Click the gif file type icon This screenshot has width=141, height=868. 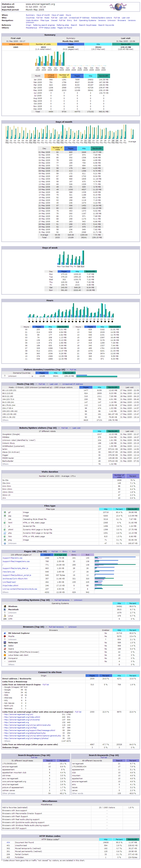[5, 512]
